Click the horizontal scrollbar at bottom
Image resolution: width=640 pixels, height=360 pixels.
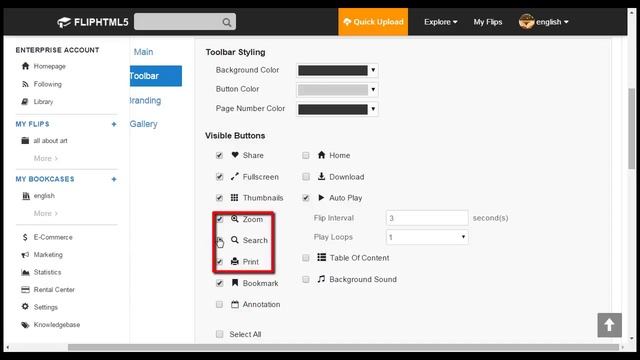pyautogui.click(x=343, y=347)
